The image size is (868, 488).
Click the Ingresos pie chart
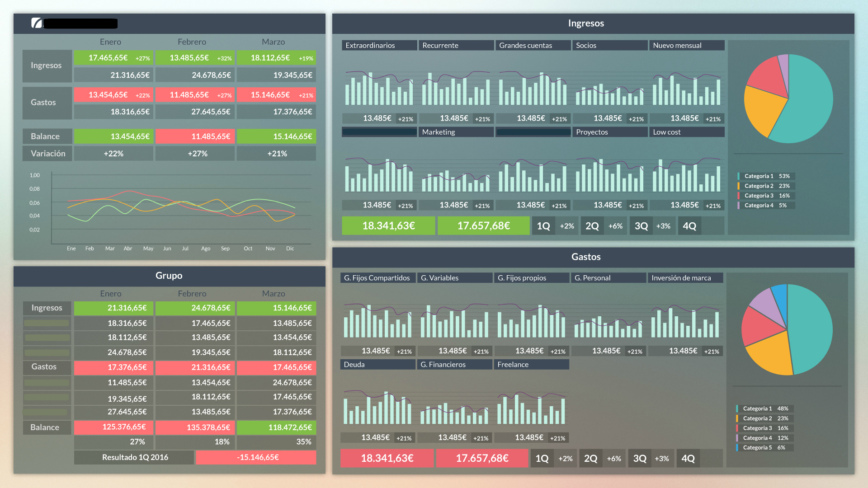pyautogui.click(x=788, y=99)
